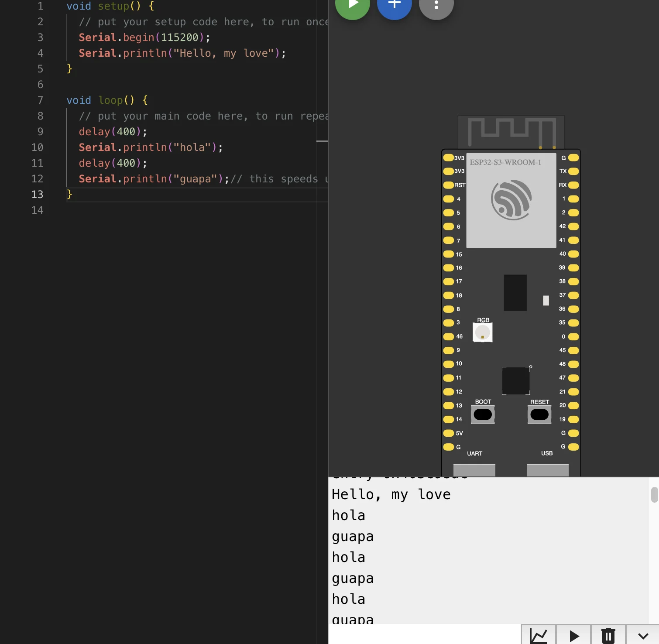Select GPIO pin 4 on the left side

[449, 199]
